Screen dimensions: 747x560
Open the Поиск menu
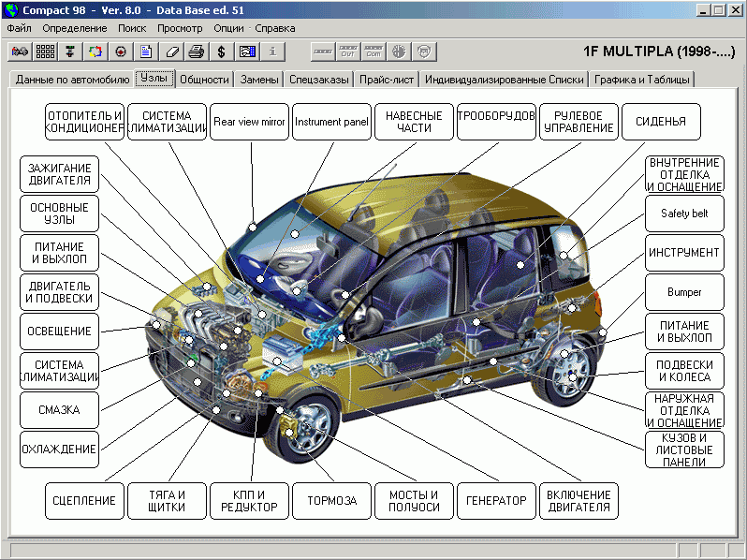[x=132, y=28]
